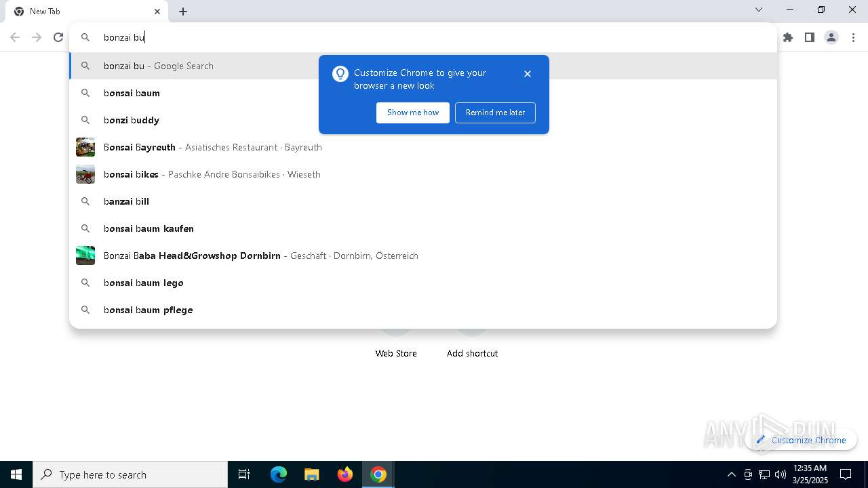The width and height of the screenshot is (868, 488).
Task: Select 'bonzai bu - Google Search' suggestion
Action: click(423, 66)
